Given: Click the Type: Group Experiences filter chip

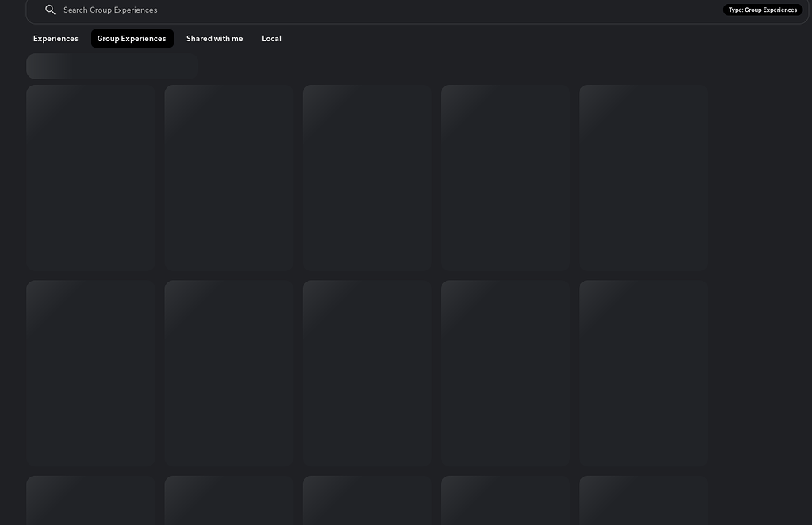Looking at the screenshot, I should coord(762,10).
